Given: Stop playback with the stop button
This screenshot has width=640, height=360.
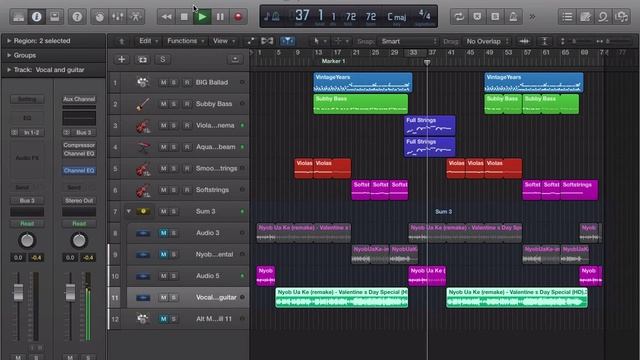Looking at the screenshot, I should coord(184,17).
